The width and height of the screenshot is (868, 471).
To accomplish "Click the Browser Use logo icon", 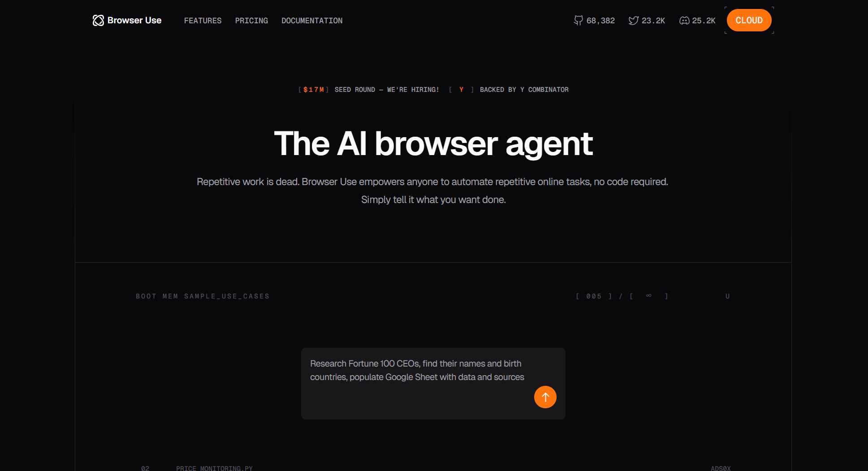I will pos(98,21).
